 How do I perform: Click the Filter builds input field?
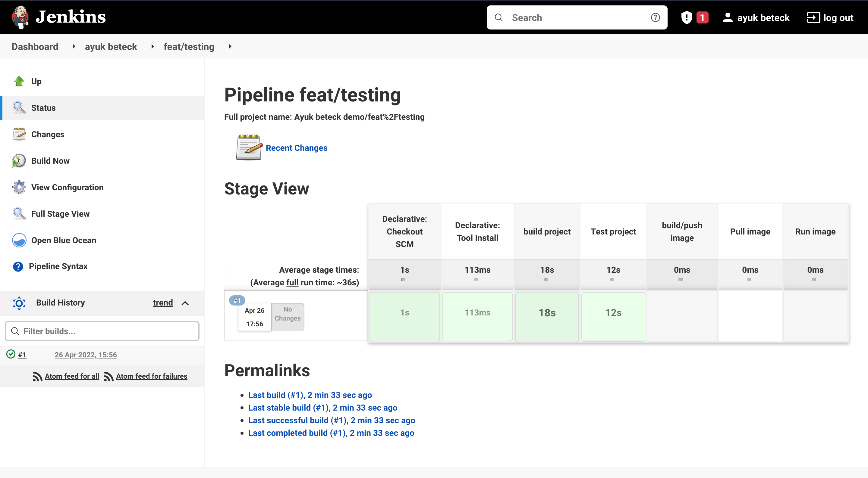click(x=102, y=331)
